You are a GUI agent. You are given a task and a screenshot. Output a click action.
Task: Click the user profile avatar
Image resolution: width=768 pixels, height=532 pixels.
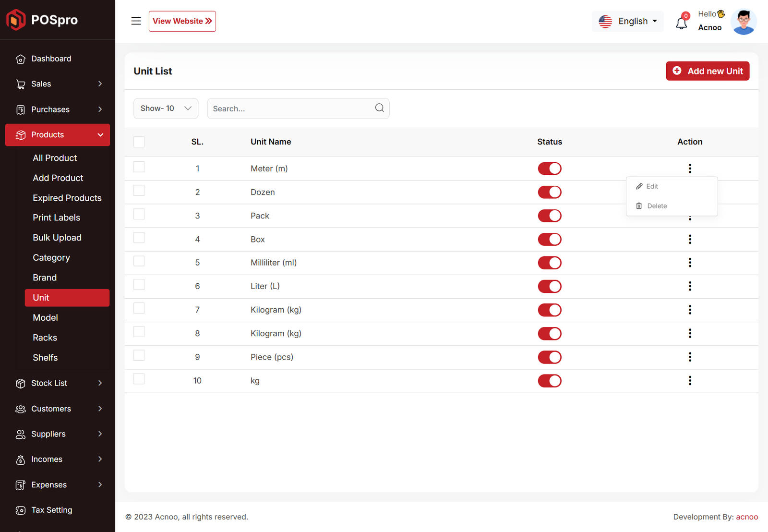(743, 22)
